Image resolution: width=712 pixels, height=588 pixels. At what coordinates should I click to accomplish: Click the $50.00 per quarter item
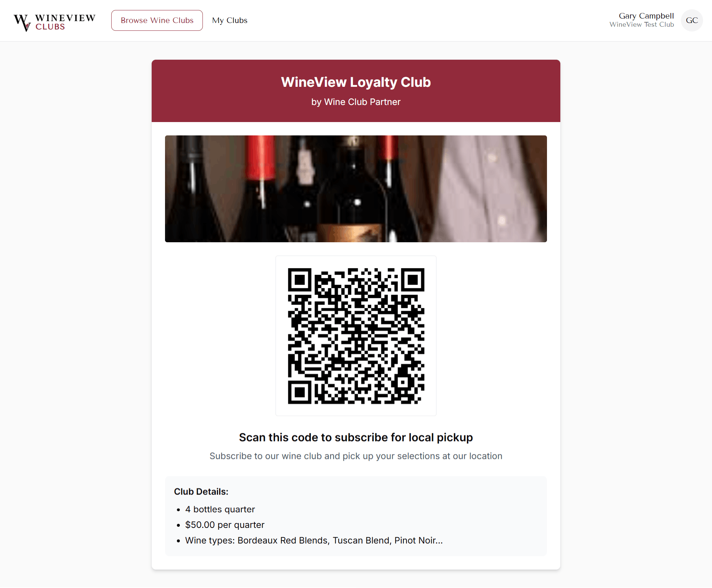225,525
